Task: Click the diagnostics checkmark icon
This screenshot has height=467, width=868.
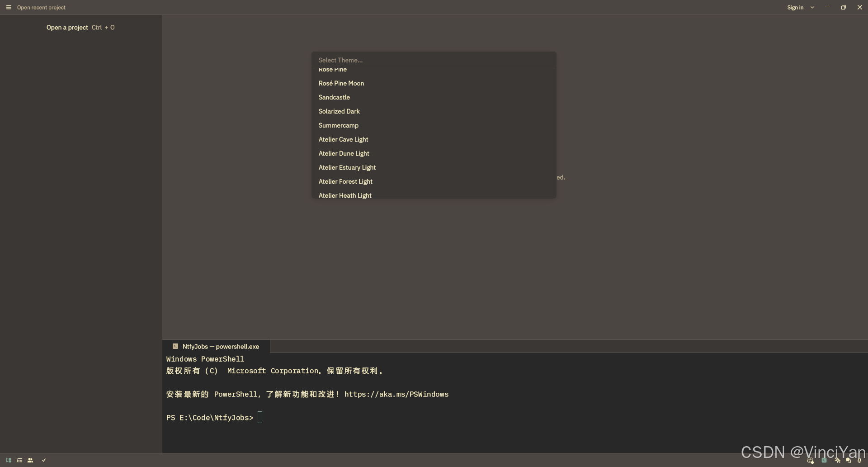Action: [44, 460]
